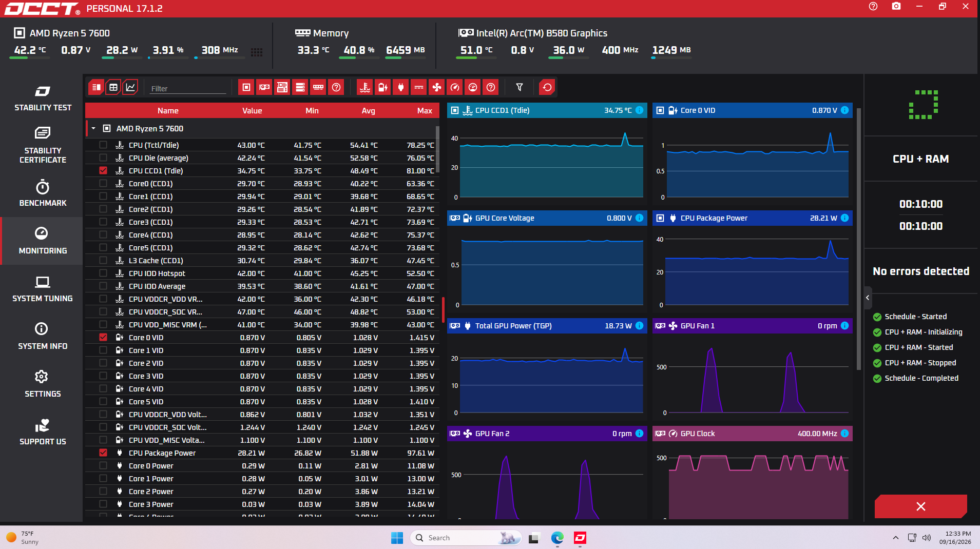This screenshot has width=980, height=549.
Task: Toggle the temperature sensor type filter
Action: click(x=365, y=87)
